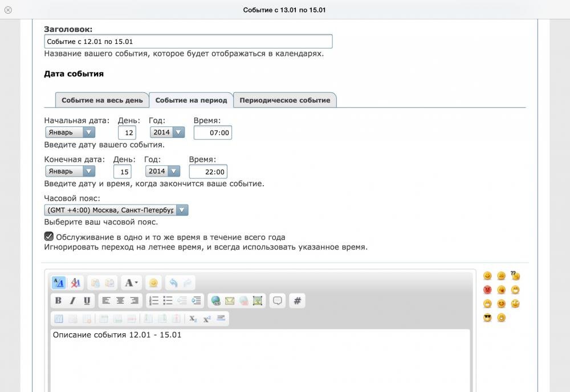The image size is (570, 392).
Task: Switch to the "Событие на весь день" tab
Action: [102, 100]
